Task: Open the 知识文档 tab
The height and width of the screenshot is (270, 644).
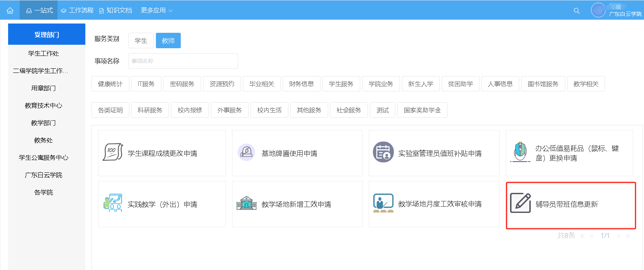Action: [x=116, y=10]
